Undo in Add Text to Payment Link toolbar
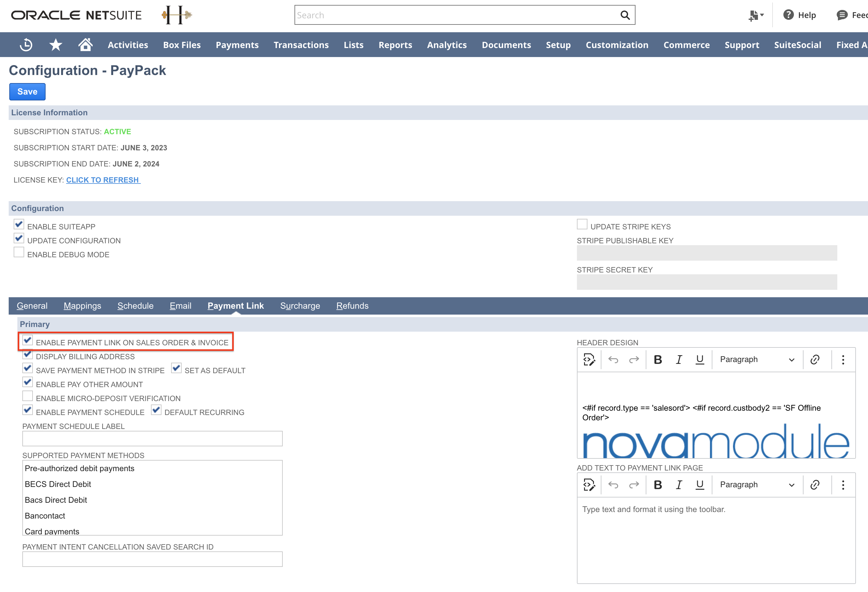 [613, 485]
